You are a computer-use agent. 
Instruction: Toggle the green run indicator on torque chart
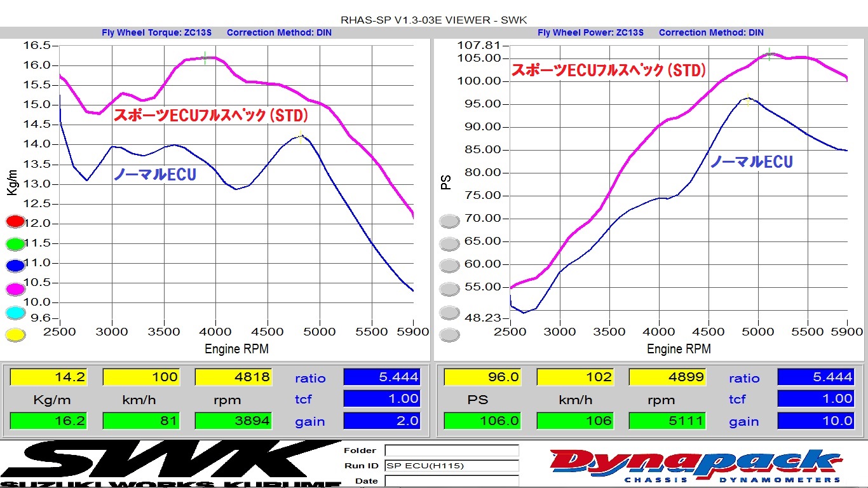[15, 243]
